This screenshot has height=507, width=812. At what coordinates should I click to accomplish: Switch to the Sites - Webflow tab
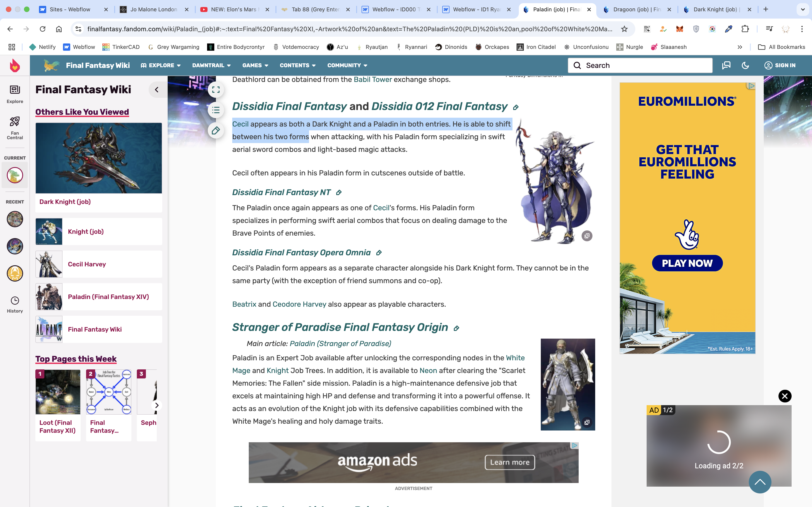coord(70,9)
